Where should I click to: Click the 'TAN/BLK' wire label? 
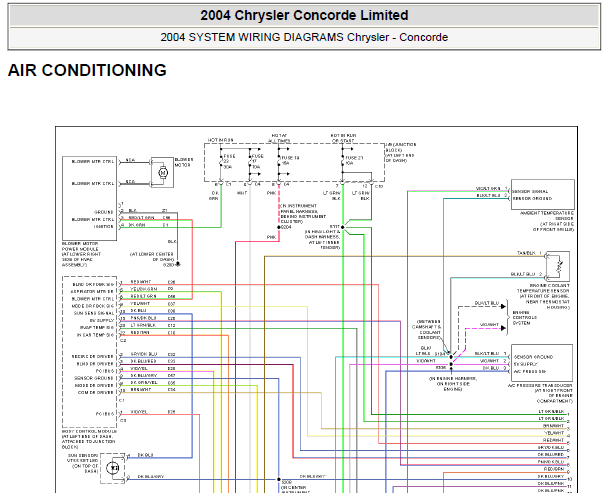click(526, 253)
